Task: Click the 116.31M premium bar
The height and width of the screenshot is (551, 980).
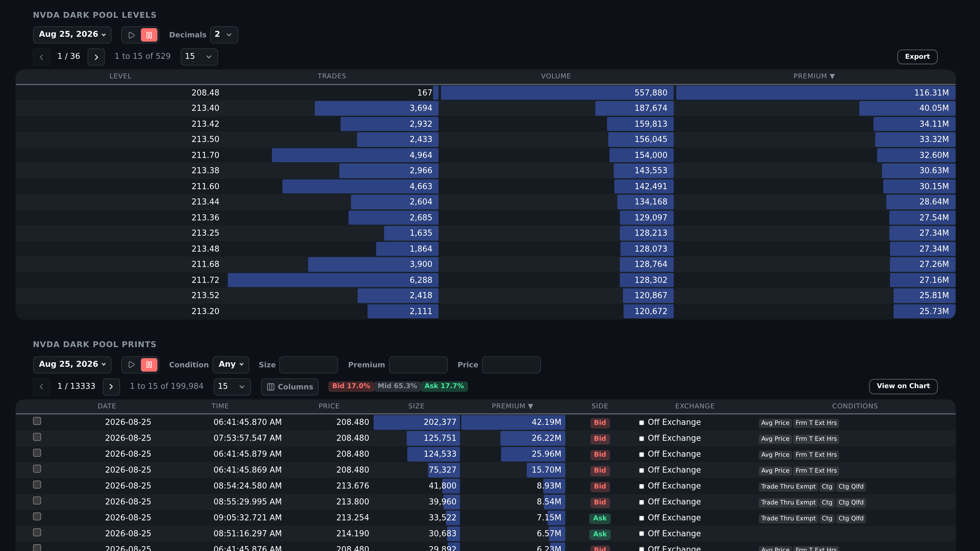Action: (816, 93)
